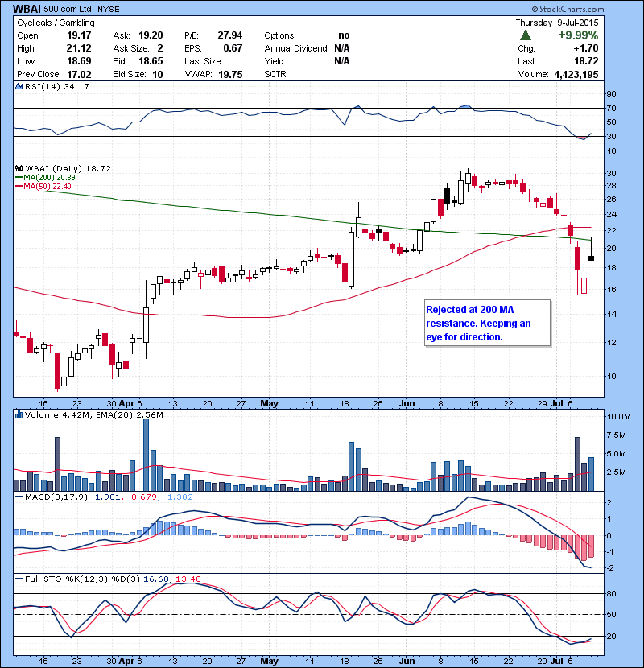This screenshot has width=644, height=668.
Task: Click the High price value 21.12
Action: coord(79,48)
